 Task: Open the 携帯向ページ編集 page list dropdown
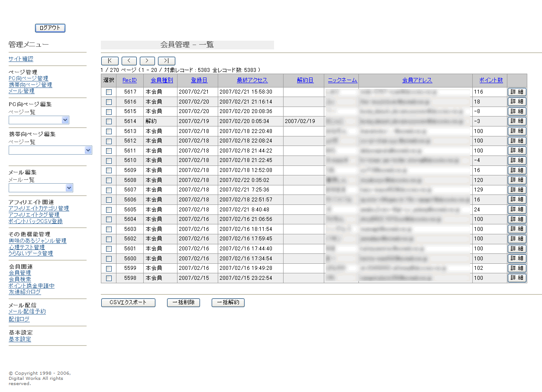(x=51, y=150)
